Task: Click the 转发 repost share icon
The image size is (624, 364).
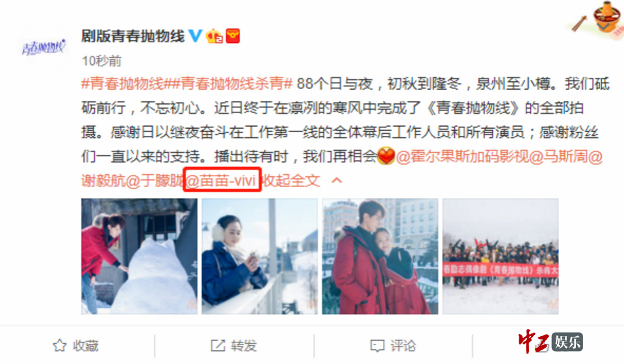Action: pyautogui.click(x=218, y=345)
